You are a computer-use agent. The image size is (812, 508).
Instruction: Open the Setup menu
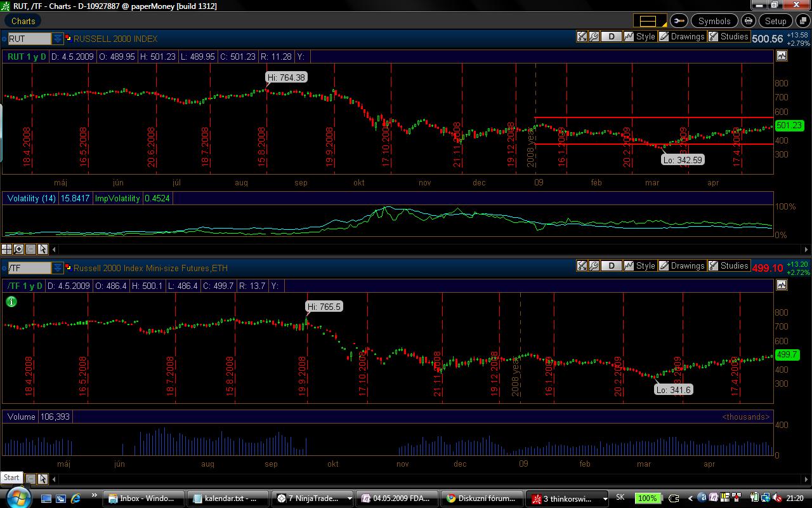tap(775, 21)
